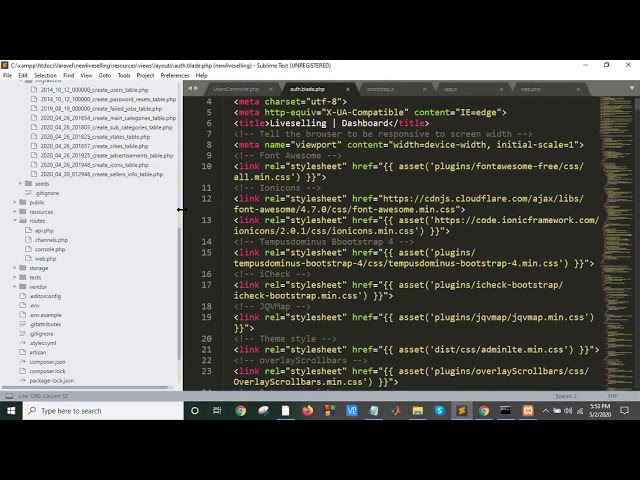
Task: Collapse the routes folder
Action: [15, 221]
